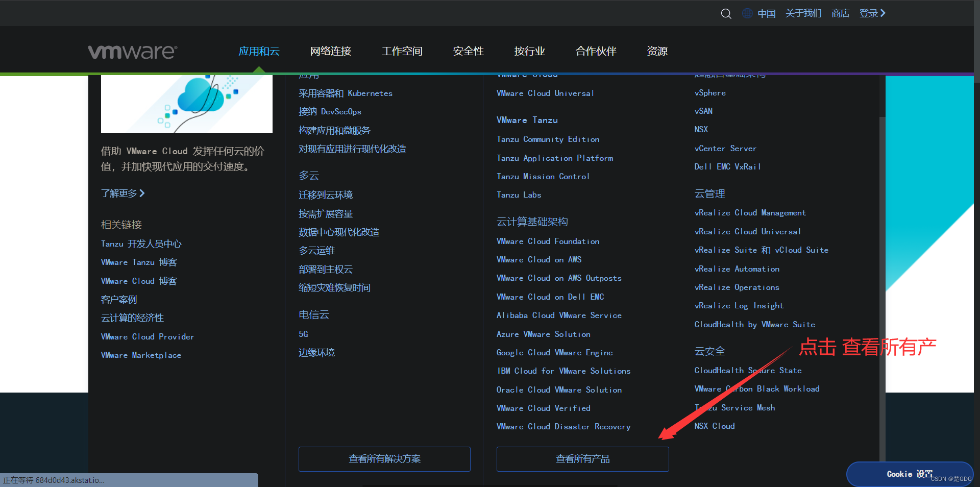Open VMware Cloud on Dell EMC link
The height and width of the screenshot is (487, 980).
point(550,297)
